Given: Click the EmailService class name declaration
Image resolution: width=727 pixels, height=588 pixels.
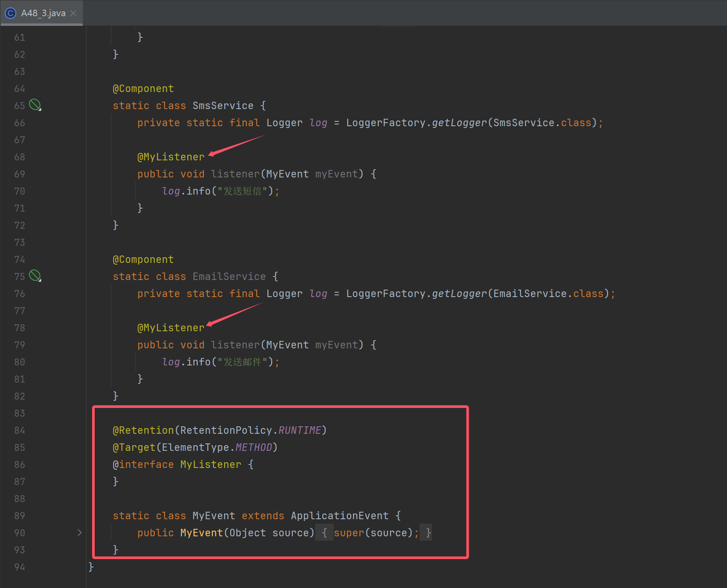Looking at the screenshot, I should coord(229,276).
